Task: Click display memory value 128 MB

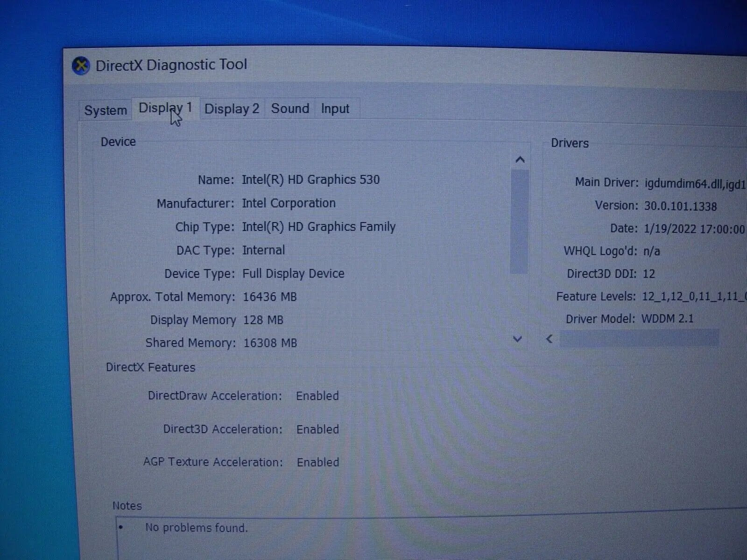Action: (x=263, y=320)
